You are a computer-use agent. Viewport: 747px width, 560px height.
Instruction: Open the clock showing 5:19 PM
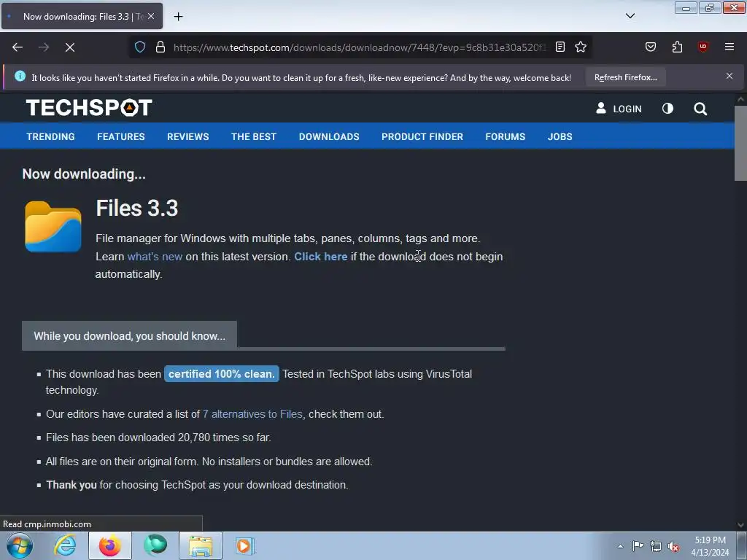pos(710,545)
